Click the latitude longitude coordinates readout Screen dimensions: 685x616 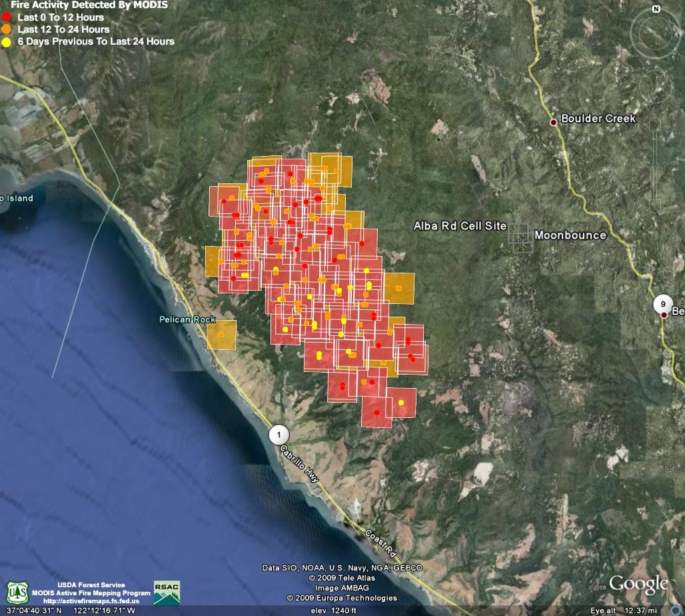(69, 610)
